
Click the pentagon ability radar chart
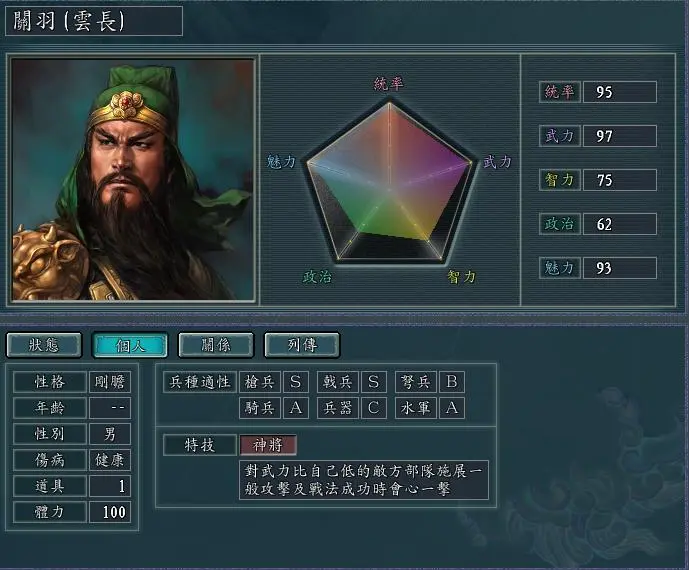pyautogui.click(x=389, y=181)
